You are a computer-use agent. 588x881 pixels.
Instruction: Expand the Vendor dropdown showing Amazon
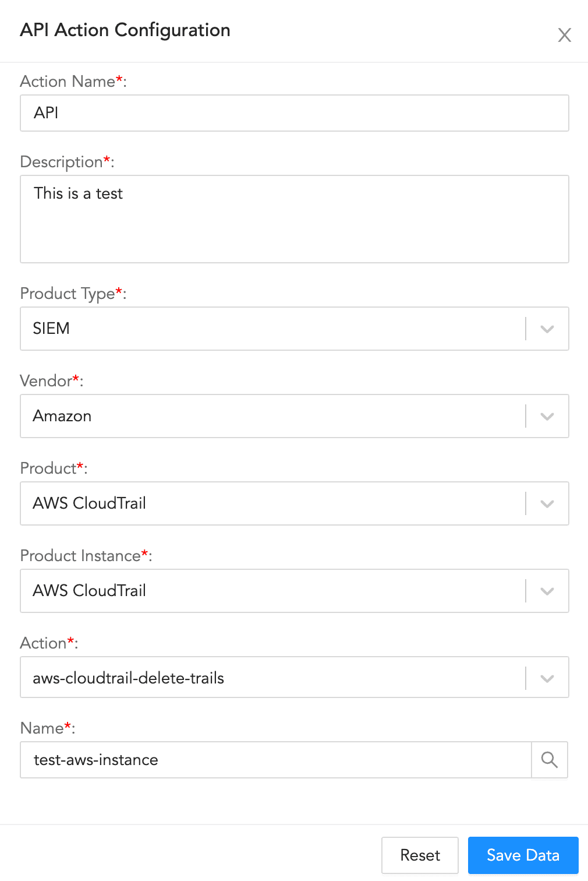coord(546,416)
